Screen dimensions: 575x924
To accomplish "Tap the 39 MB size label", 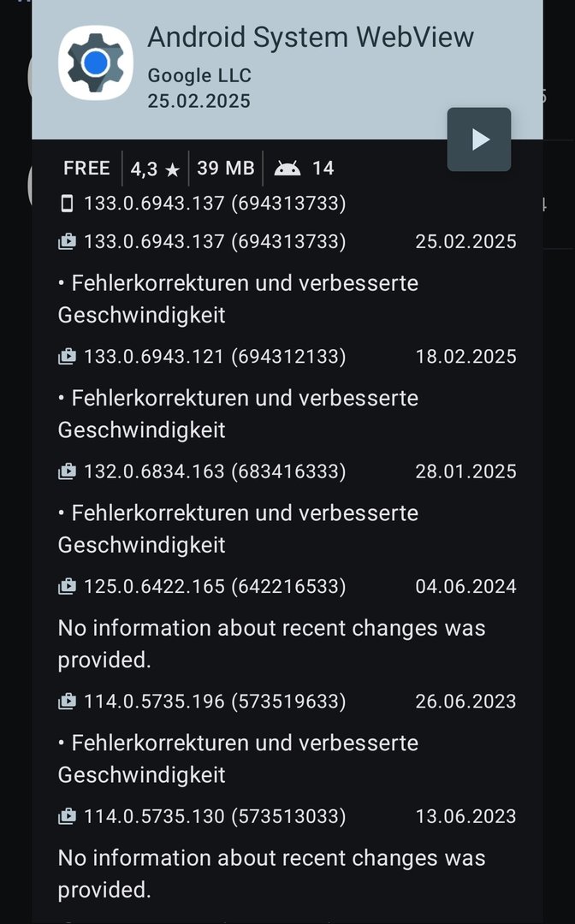I will [x=226, y=169].
